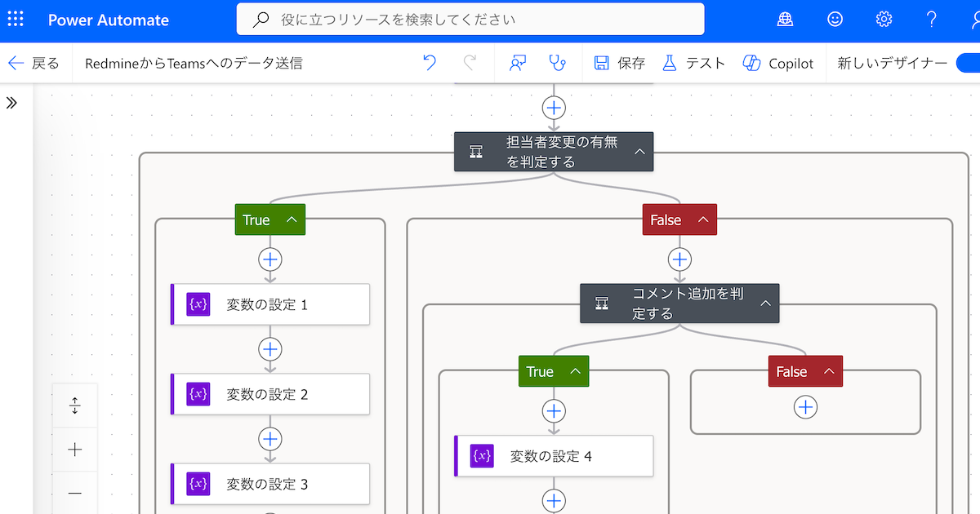Zoom in with the plus control
This screenshot has width=980, height=514.
coord(75,450)
